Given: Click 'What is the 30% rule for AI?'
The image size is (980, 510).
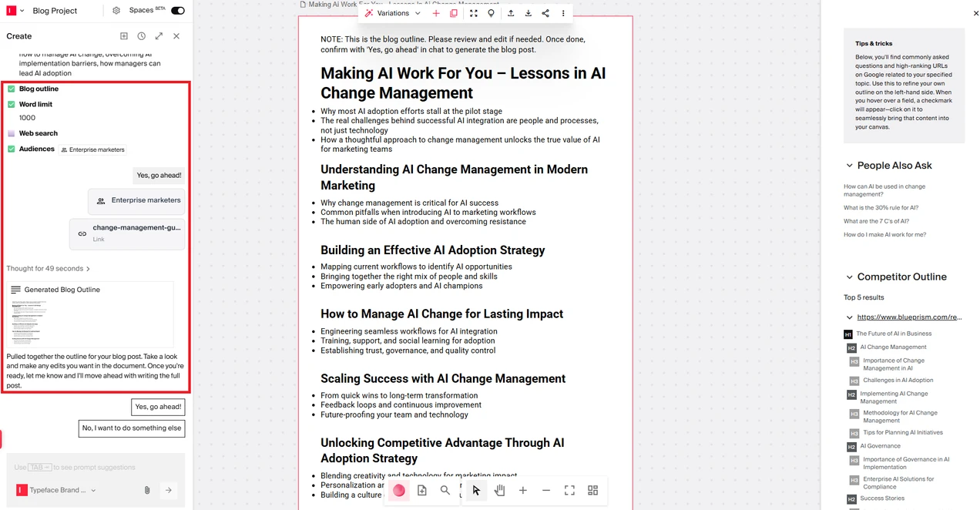Looking at the screenshot, I should (881, 208).
